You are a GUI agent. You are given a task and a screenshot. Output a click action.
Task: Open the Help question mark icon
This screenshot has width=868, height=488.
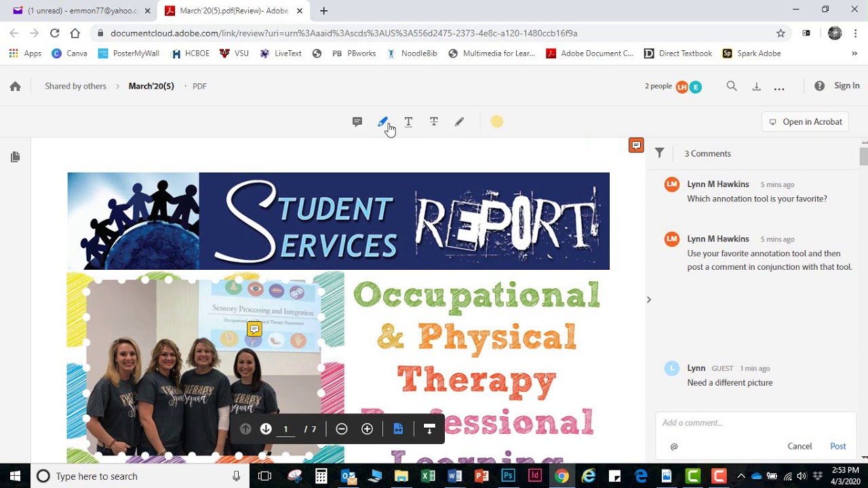pyautogui.click(x=819, y=86)
